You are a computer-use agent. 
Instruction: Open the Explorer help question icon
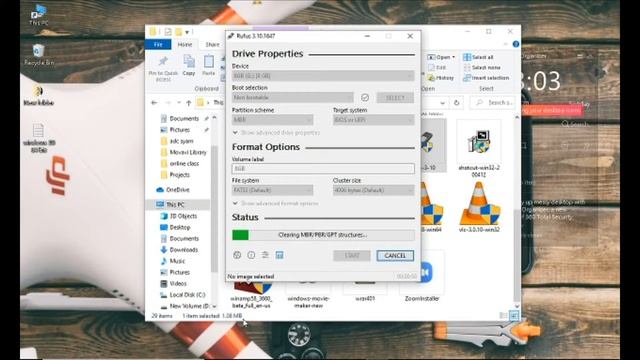click(x=516, y=44)
